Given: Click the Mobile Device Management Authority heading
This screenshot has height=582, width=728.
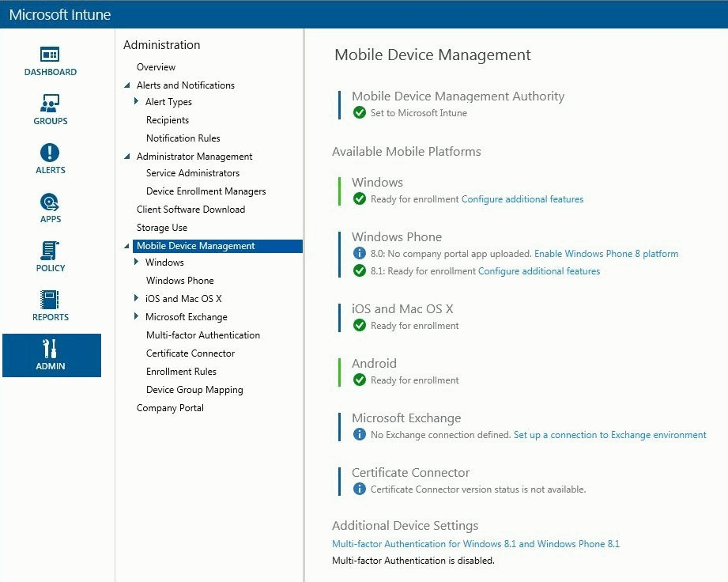Looking at the screenshot, I should pos(458,96).
